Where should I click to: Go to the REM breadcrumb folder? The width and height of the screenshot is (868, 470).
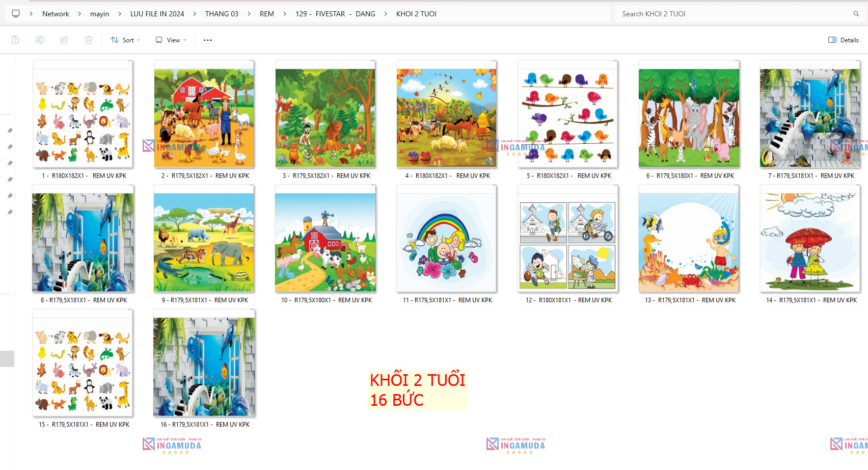point(266,14)
